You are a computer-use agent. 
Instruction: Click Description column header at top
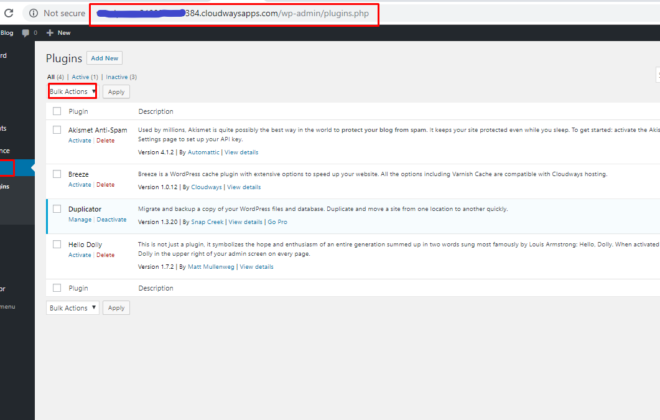[156, 112]
